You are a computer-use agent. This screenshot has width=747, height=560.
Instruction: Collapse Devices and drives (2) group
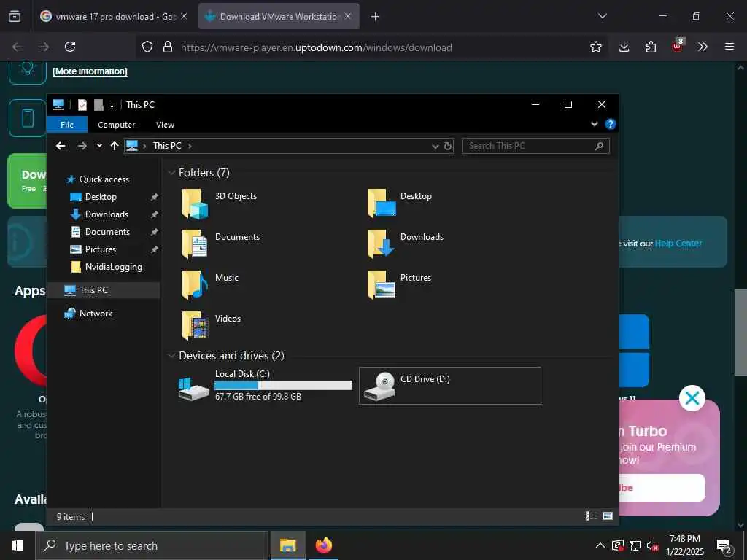point(172,356)
